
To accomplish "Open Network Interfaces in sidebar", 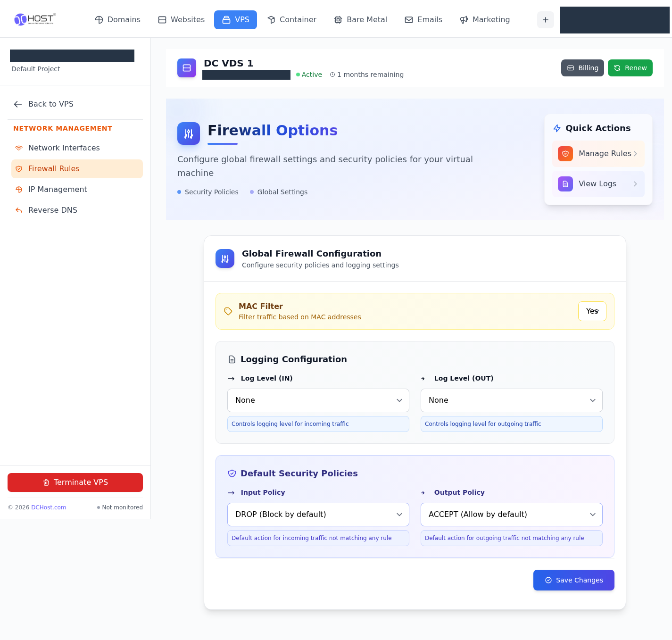I will (x=77, y=148).
